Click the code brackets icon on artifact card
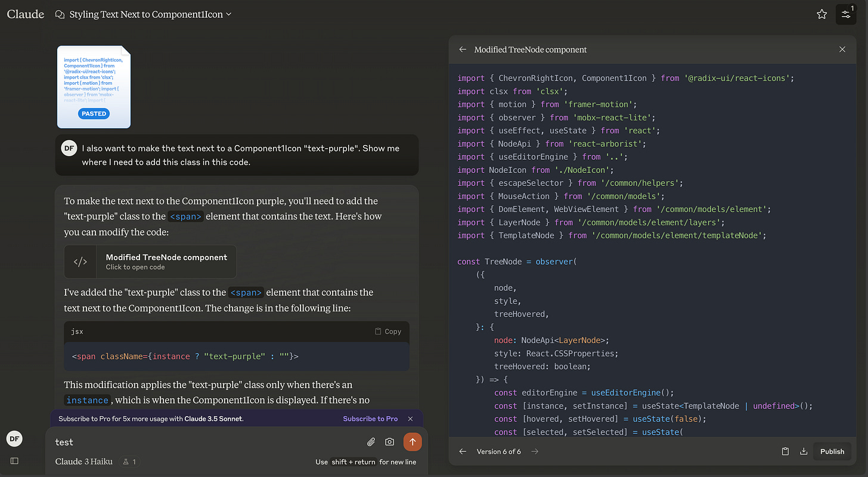This screenshot has height=477, width=868. [80, 262]
